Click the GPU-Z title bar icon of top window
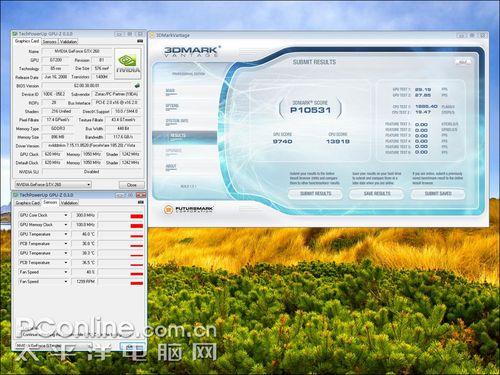 pos(15,34)
